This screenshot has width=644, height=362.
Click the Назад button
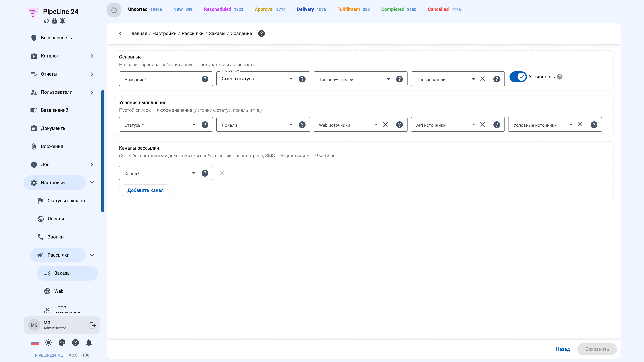tap(563, 349)
